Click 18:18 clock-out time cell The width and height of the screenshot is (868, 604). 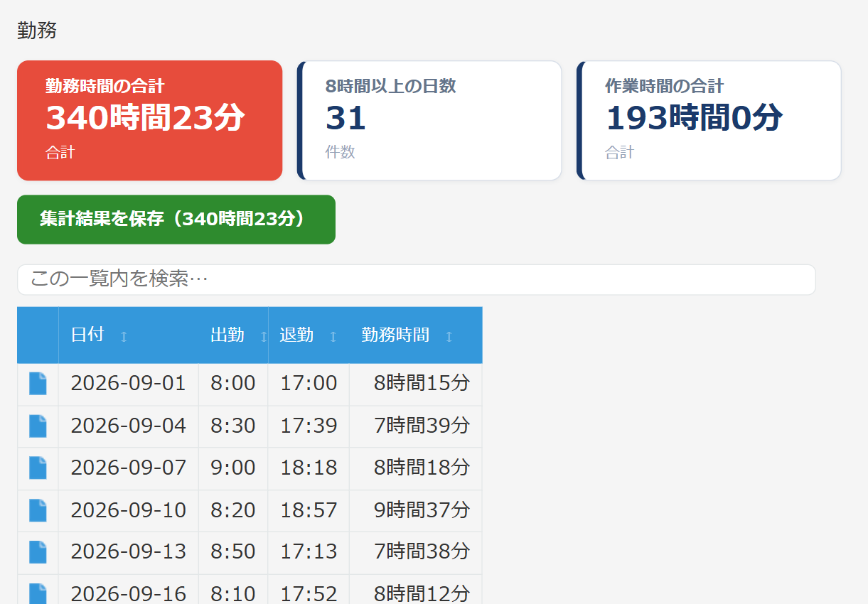[x=309, y=468]
